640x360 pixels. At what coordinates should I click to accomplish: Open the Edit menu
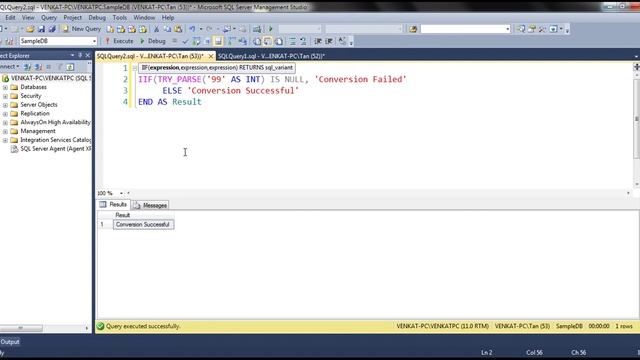[x=10, y=18]
